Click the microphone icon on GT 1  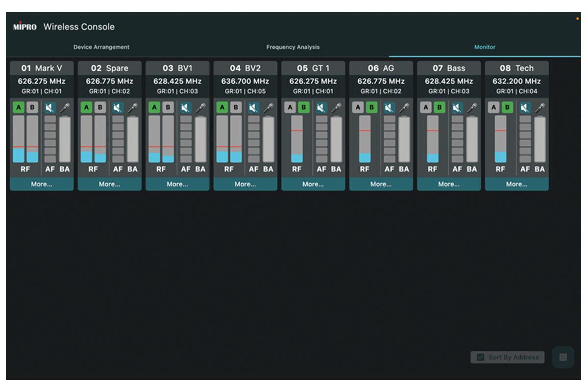click(x=336, y=108)
